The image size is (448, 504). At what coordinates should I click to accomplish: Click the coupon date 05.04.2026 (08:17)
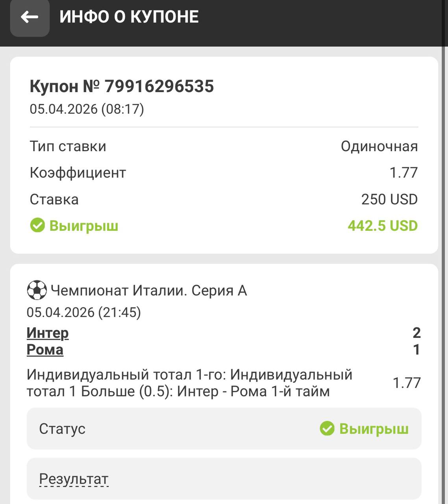tap(87, 109)
